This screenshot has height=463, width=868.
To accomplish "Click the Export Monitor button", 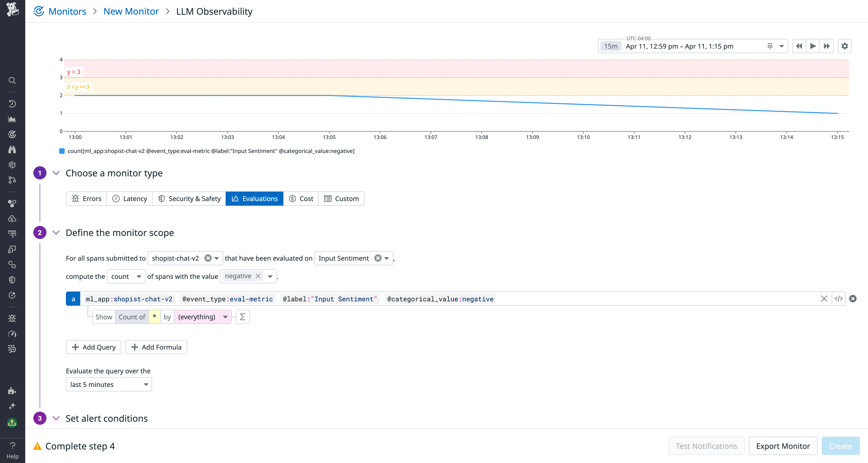I will pos(783,446).
